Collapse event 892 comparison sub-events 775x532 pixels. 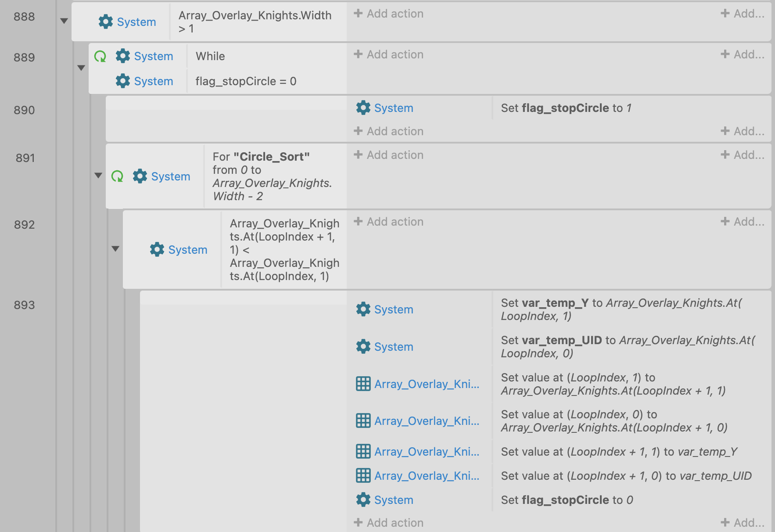pyautogui.click(x=115, y=248)
